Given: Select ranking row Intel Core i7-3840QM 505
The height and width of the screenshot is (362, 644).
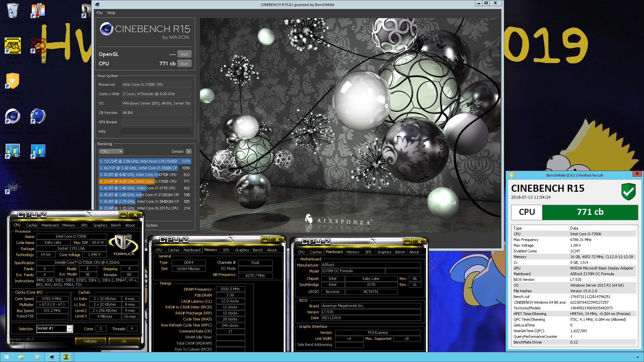Looking at the screenshot, I should pyautogui.click(x=145, y=201).
